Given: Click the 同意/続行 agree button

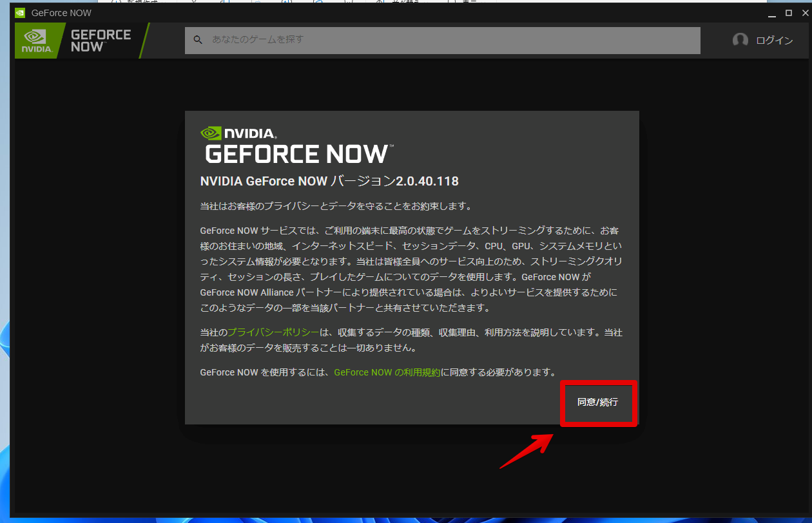Looking at the screenshot, I should pyautogui.click(x=598, y=403).
